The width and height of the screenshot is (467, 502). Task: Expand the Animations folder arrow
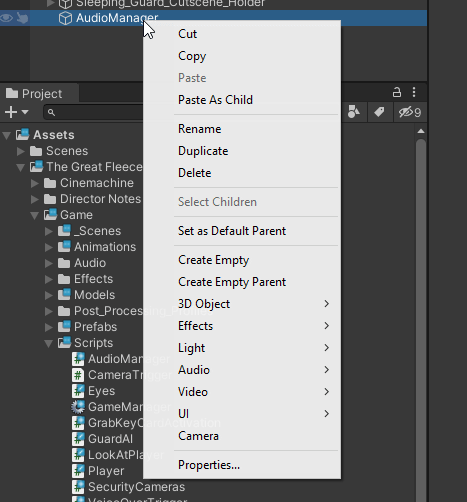pyautogui.click(x=49, y=247)
